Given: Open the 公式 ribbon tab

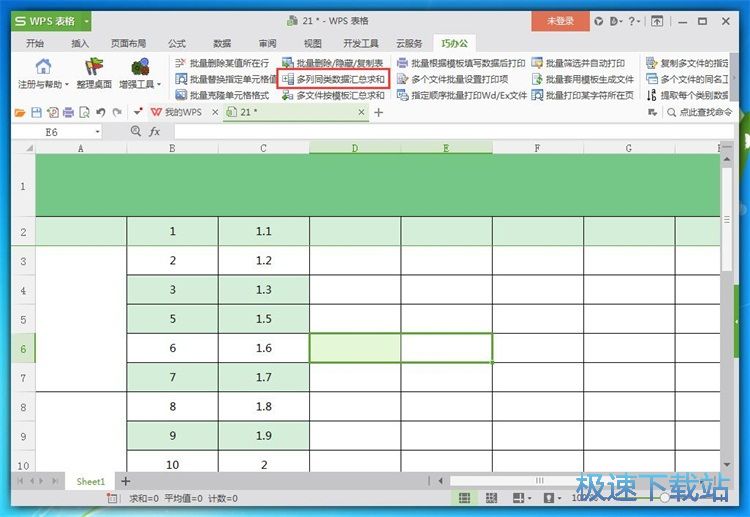Looking at the screenshot, I should tap(176, 44).
